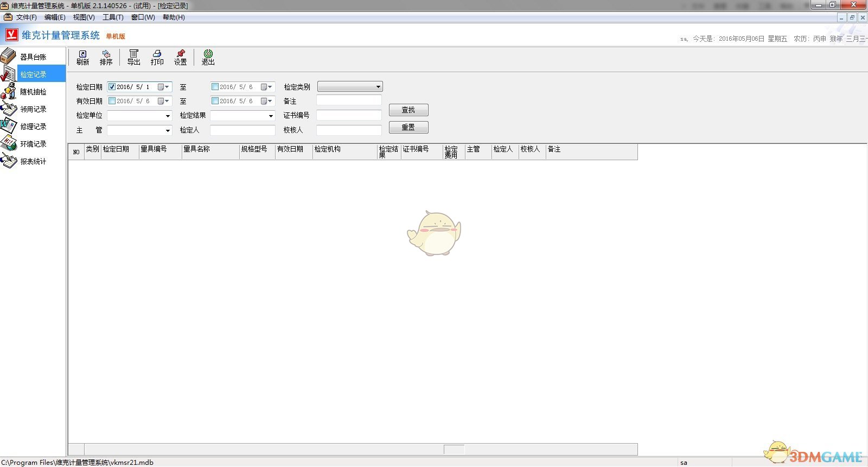This screenshot has height=467, width=868.
Task: Expand the 检定结果 filter dropdown
Action: (271, 116)
